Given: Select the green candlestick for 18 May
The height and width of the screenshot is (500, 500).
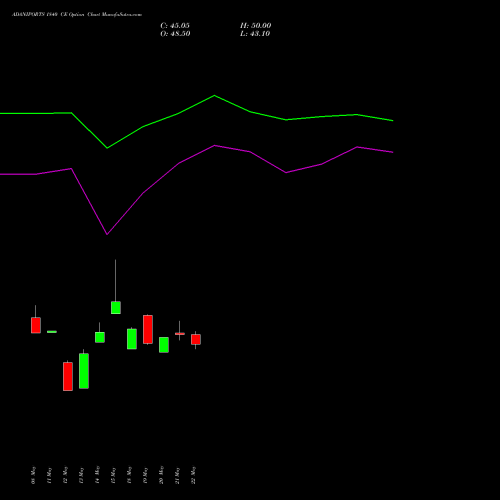Looking at the screenshot, I should [x=132, y=339].
